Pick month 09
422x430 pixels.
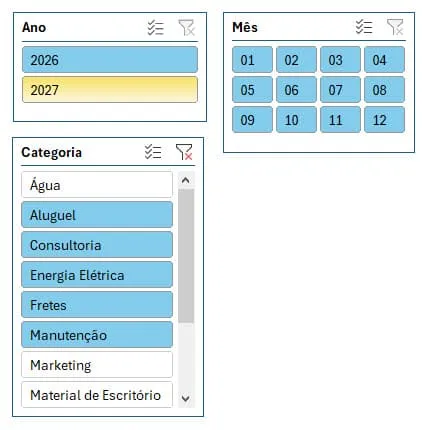click(252, 120)
